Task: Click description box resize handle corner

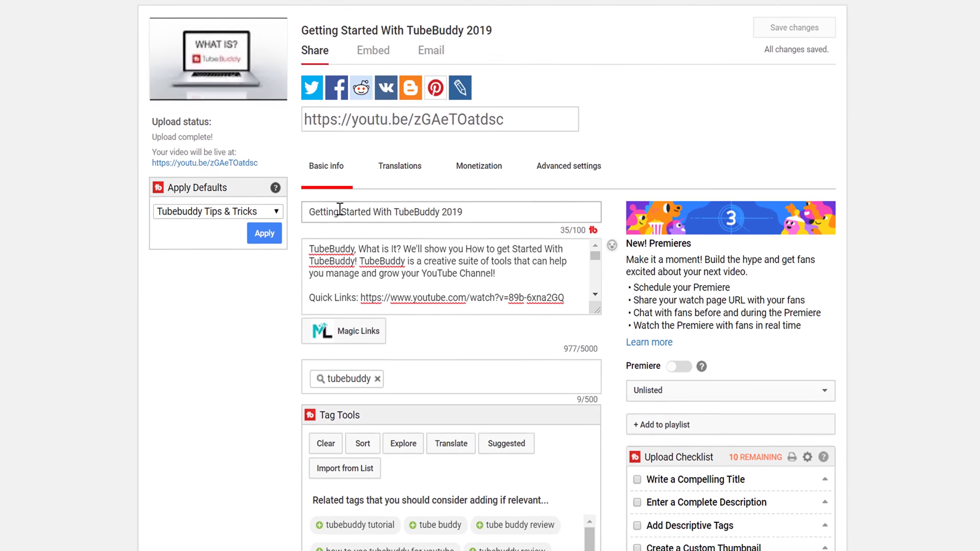Action: pos(595,308)
